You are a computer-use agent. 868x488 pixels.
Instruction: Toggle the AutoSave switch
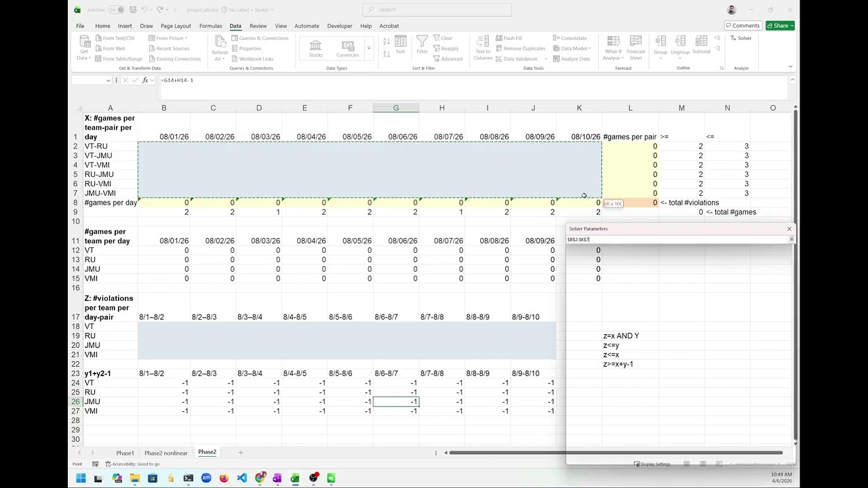tap(117, 9)
